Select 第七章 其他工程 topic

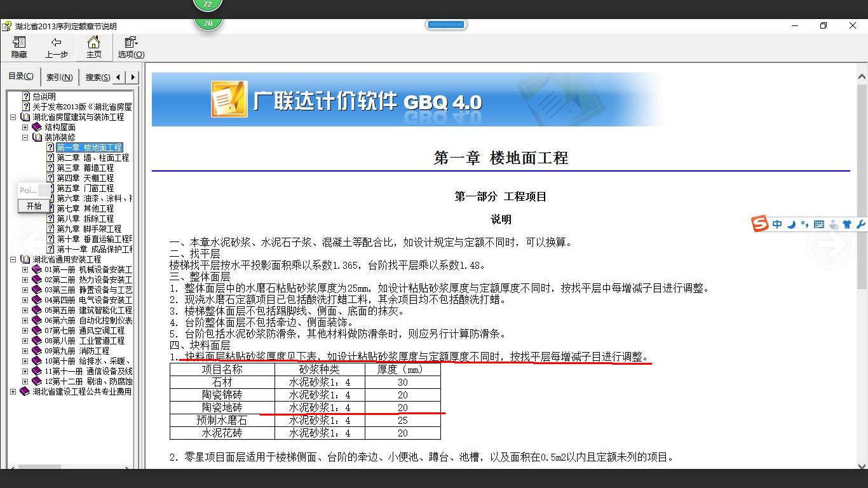point(85,208)
